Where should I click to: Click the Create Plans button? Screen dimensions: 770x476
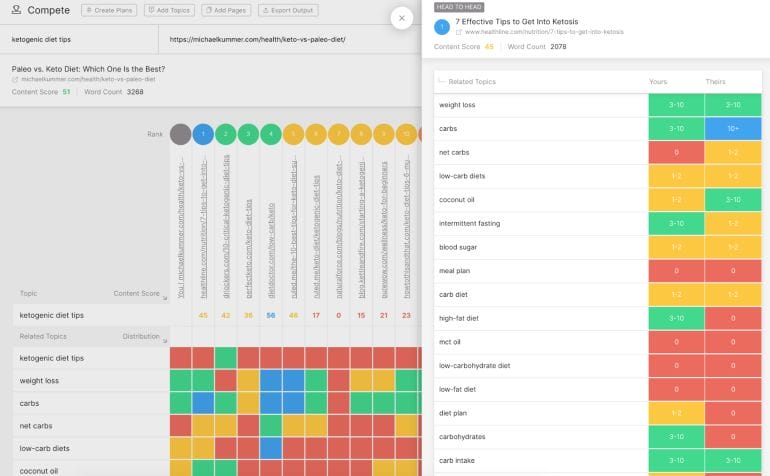click(109, 10)
